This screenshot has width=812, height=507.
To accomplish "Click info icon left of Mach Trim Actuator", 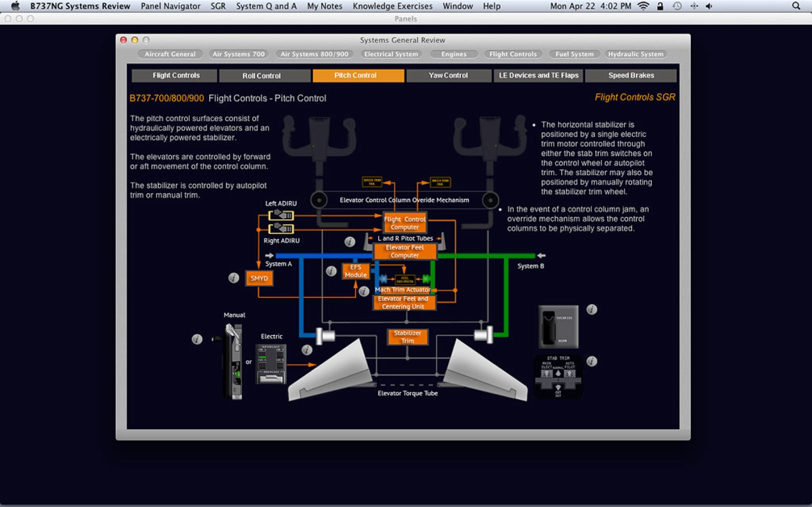I will click(x=364, y=291).
